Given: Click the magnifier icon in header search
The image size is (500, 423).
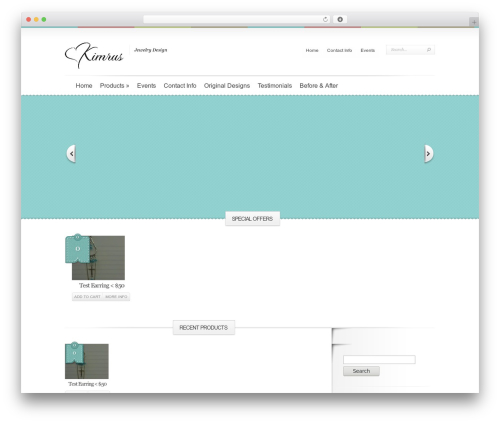Looking at the screenshot, I should (x=429, y=50).
